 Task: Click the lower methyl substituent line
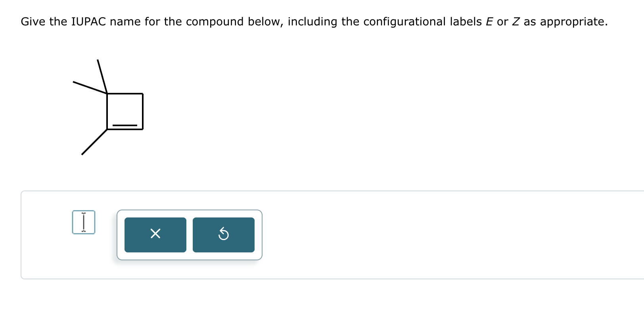tap(94, 142)
